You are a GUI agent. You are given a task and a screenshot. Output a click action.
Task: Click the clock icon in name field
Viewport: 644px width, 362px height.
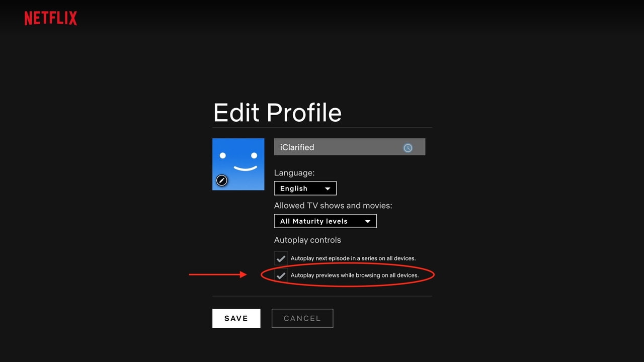click(408, 148)
